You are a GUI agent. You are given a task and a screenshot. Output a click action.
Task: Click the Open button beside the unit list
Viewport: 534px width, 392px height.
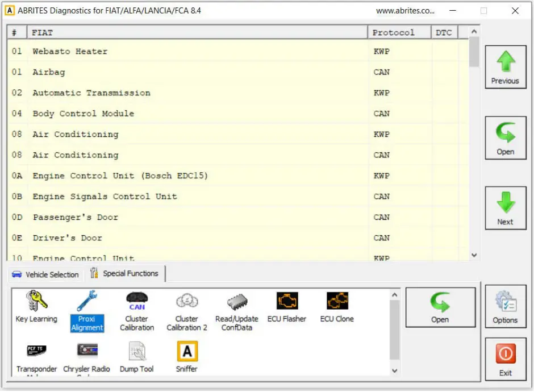point(506,137)
